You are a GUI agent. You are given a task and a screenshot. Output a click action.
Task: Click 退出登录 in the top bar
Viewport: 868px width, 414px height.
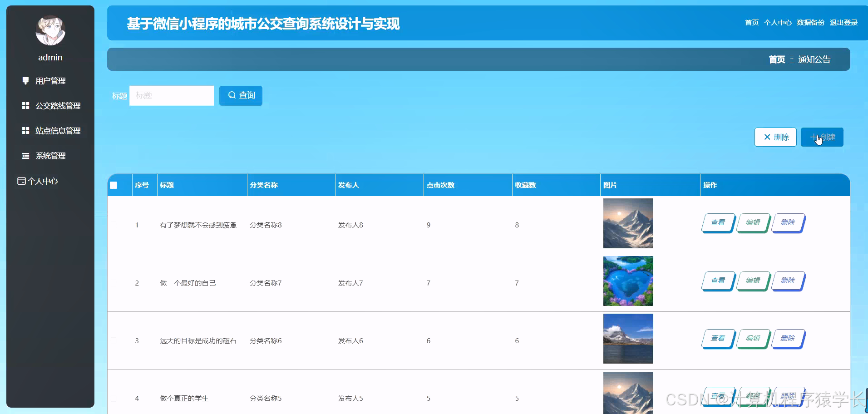coord(844,22)
